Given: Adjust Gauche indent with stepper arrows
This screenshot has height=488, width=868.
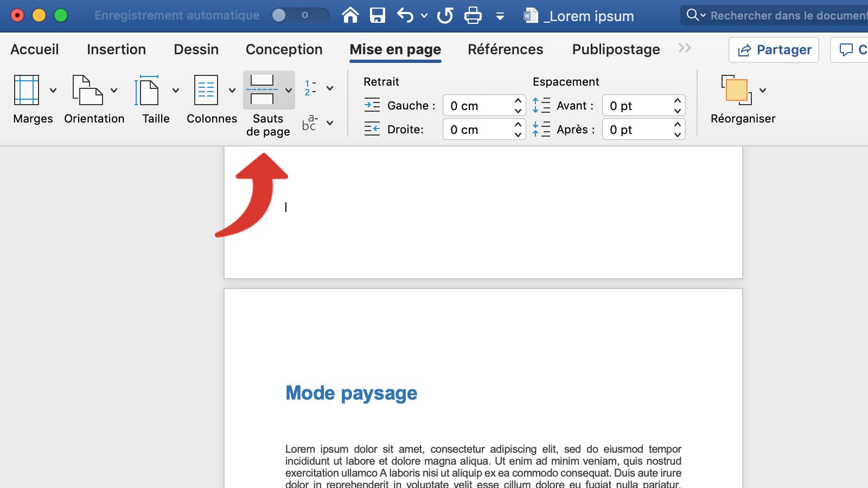Looking at the screenshot, I should (518, 105).
